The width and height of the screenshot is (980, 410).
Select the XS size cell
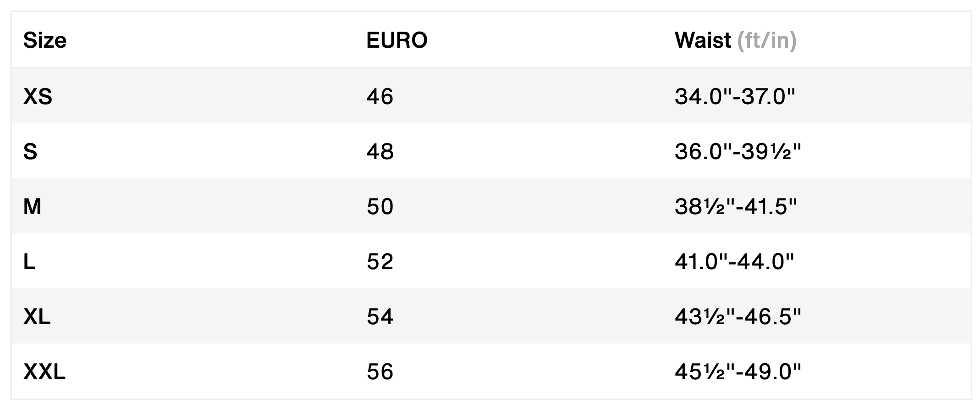(x=38, y=96)
